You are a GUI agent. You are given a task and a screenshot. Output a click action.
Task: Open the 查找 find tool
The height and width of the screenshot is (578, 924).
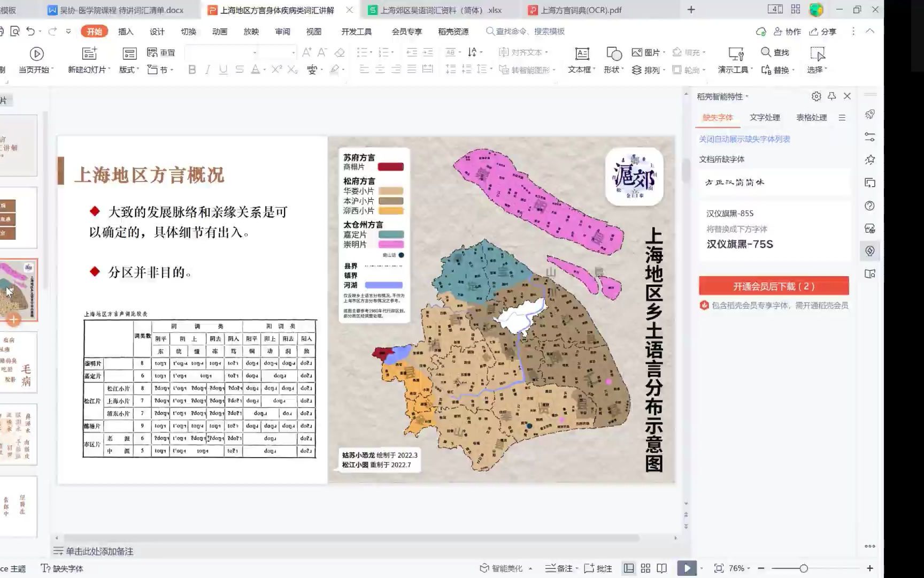point(772,52)
